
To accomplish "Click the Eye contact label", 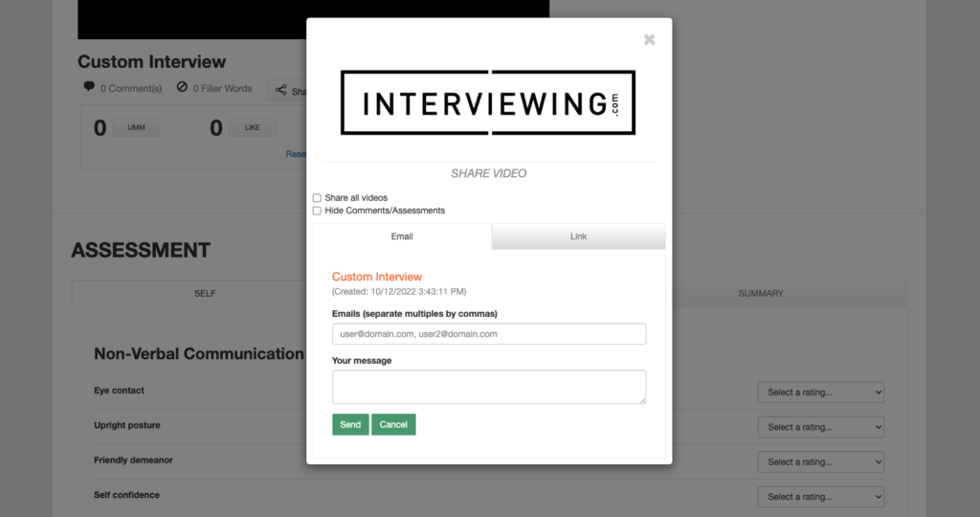I will pos(119,391).
